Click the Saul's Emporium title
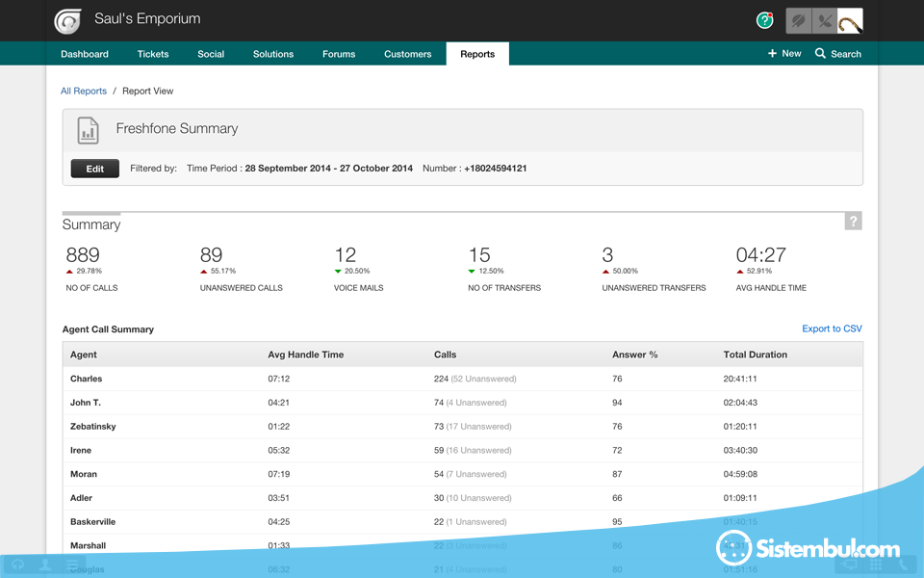The height and width of the screenshot is (578, 924). pos(147,19)
